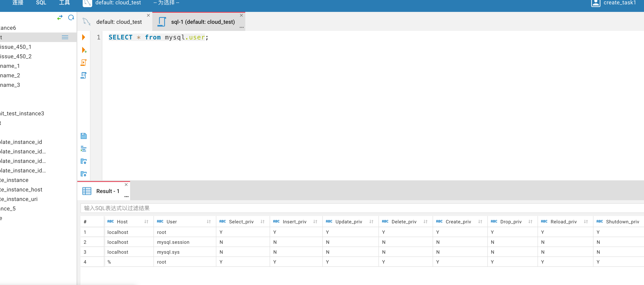Switch to the 'default: cloud_test' tab

(119, 22)
